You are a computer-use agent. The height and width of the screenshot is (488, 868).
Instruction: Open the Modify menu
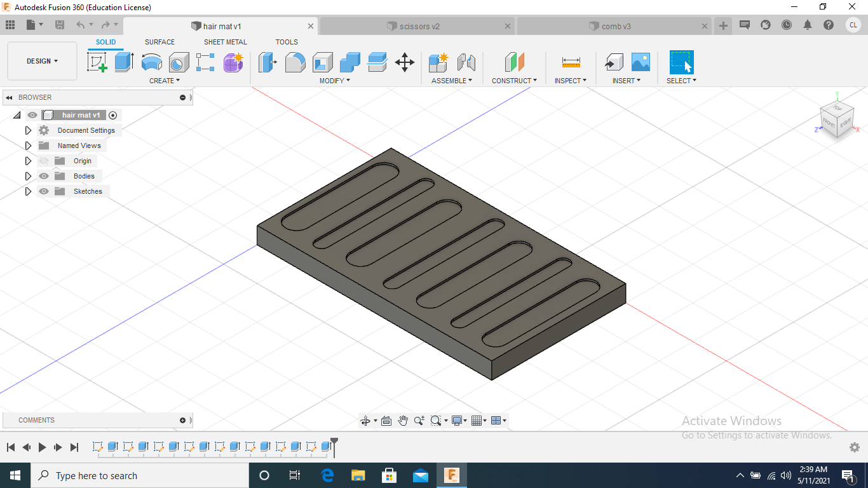tap(334, 81)
